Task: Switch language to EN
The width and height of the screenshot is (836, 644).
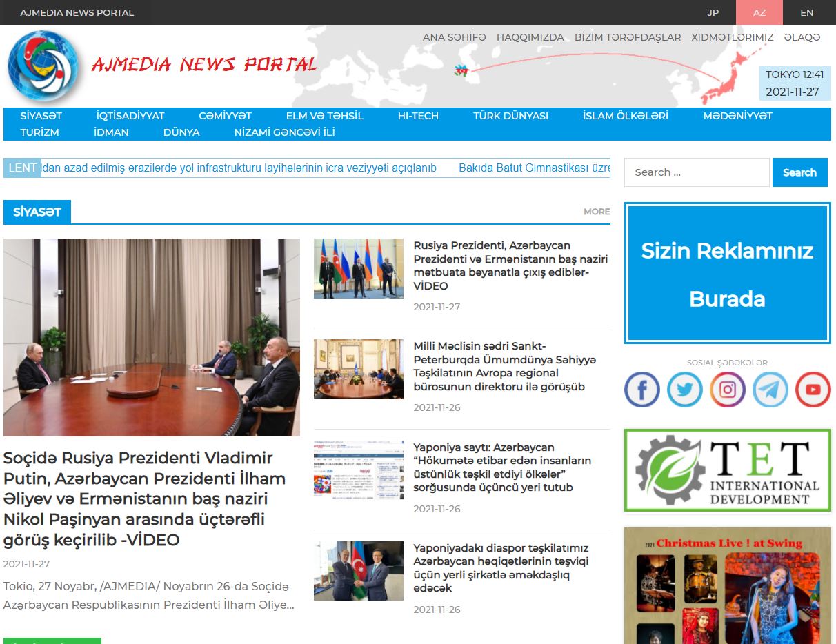Action: click(x=806, y=12)
